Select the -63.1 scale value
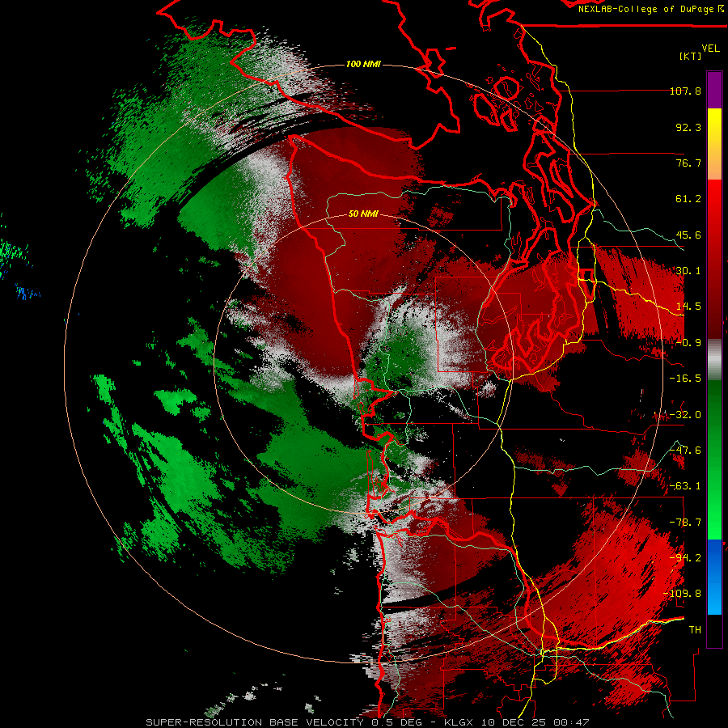 (685, 486)
